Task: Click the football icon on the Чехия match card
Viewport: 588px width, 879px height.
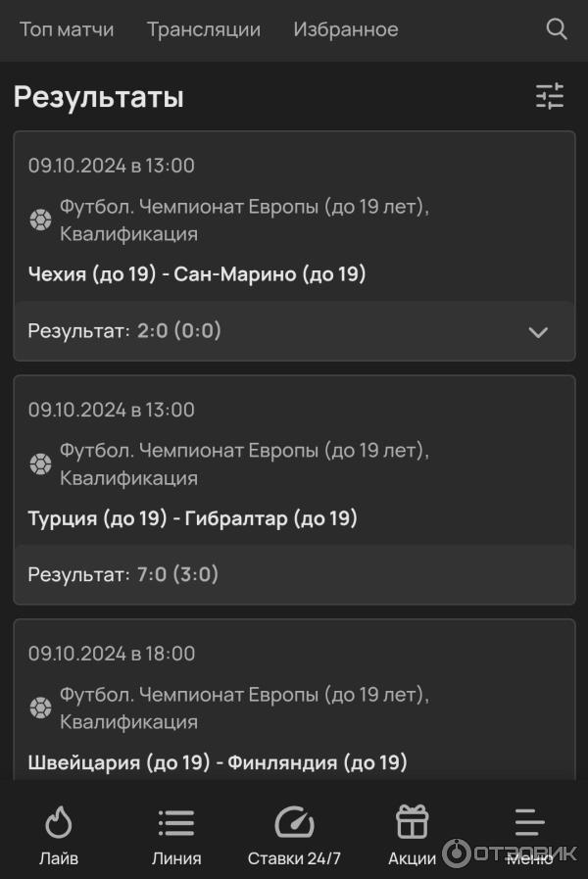Action: pos(40,220)
